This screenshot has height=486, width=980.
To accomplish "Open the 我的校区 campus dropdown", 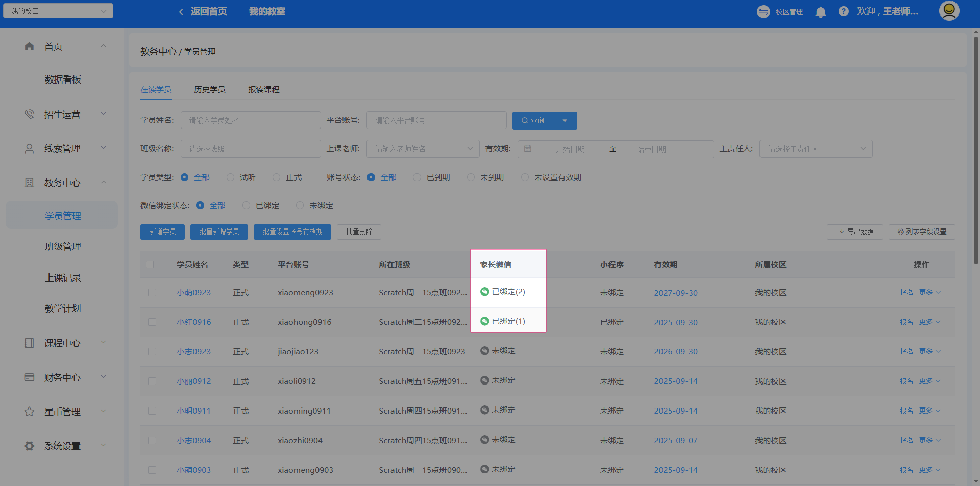I will pyautogui.click(x=58, y=11).
